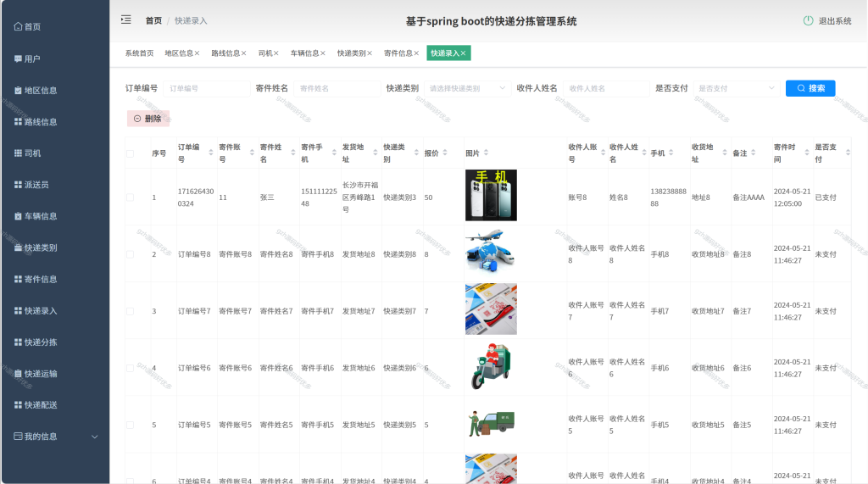Go to 首页 breadcrumb link

pos(153,20)
